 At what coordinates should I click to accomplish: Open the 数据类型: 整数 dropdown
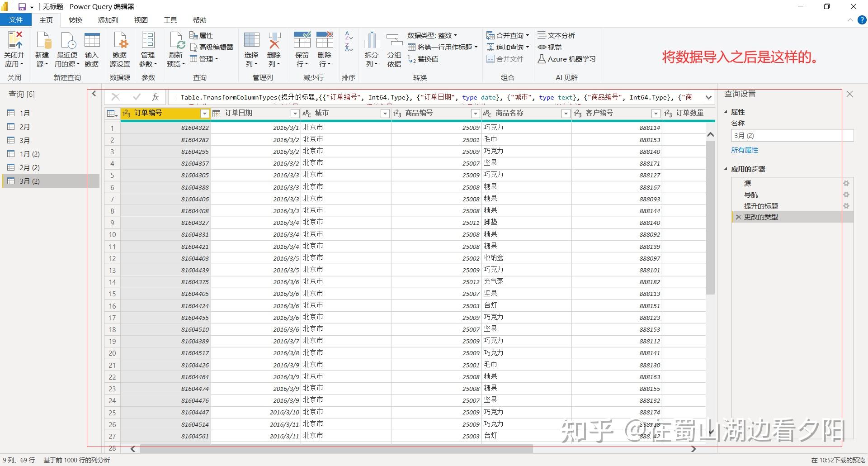pos(432,35)
